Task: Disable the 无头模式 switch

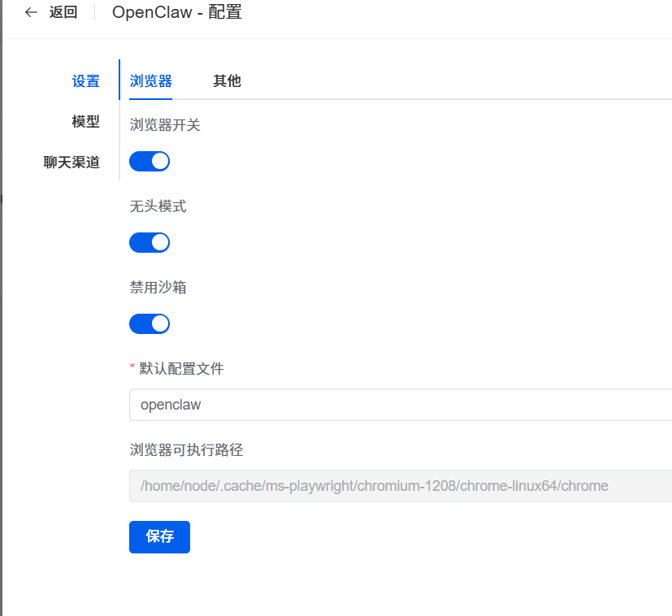Action: (150, 242)
